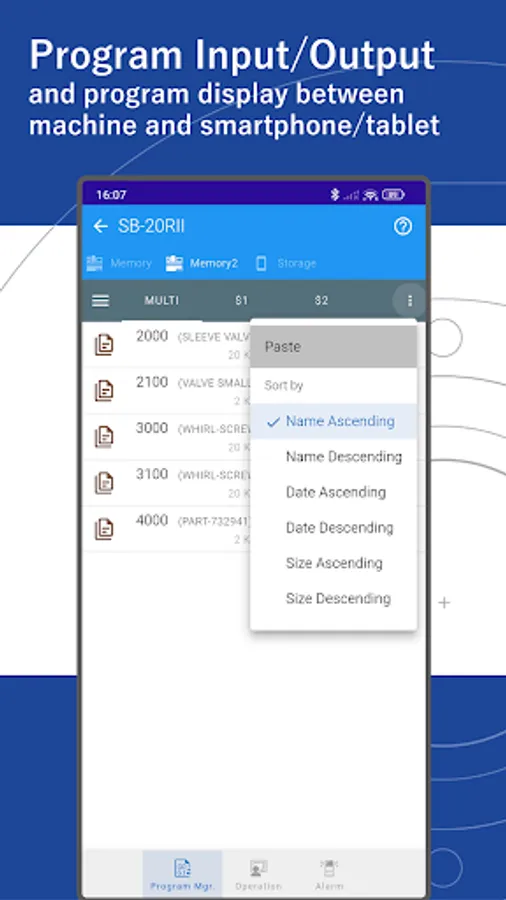Click the Wi-Fi status bar icon
This screenshot has height=900, width=506.
(x=371, y=195)
